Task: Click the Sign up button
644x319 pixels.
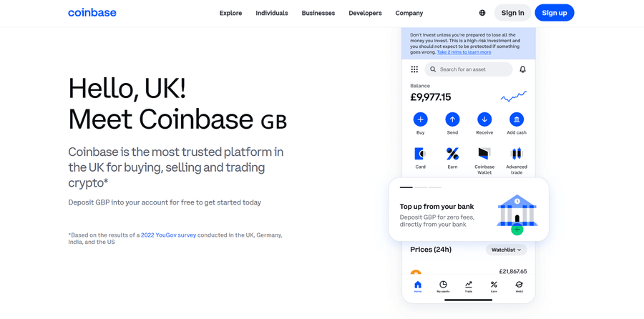Action: point(554,13)
